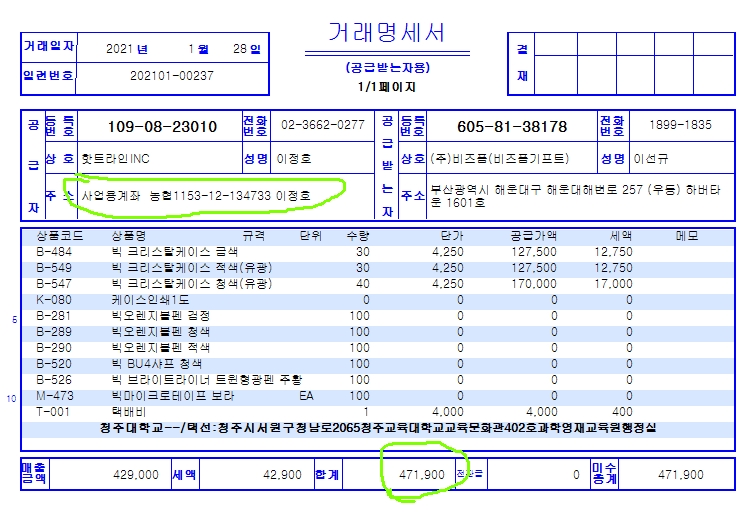Click the recipient address starting 부산광역시 해운대구
Viewport: 754px width, 521px height.
click(569, 194)
